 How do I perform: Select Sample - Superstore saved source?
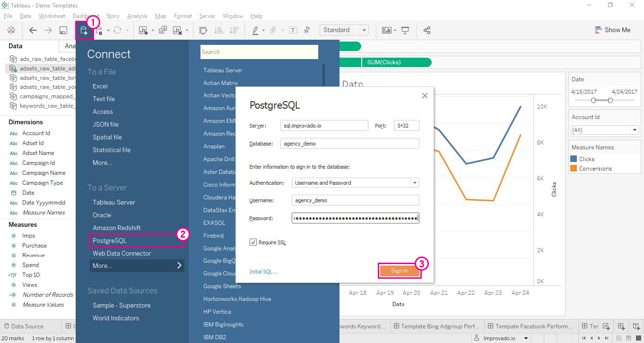coord(122,305)
